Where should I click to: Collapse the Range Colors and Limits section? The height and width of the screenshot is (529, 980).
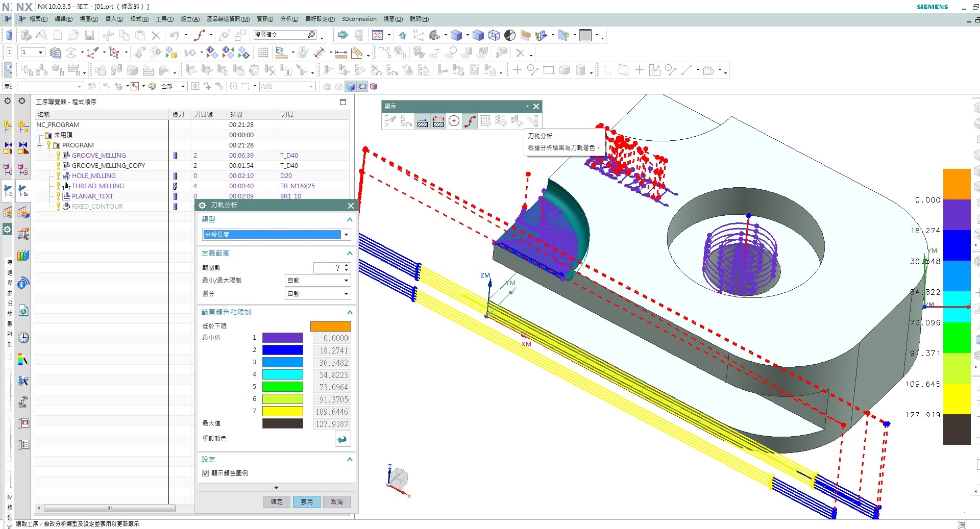click(x=350, y=312)
